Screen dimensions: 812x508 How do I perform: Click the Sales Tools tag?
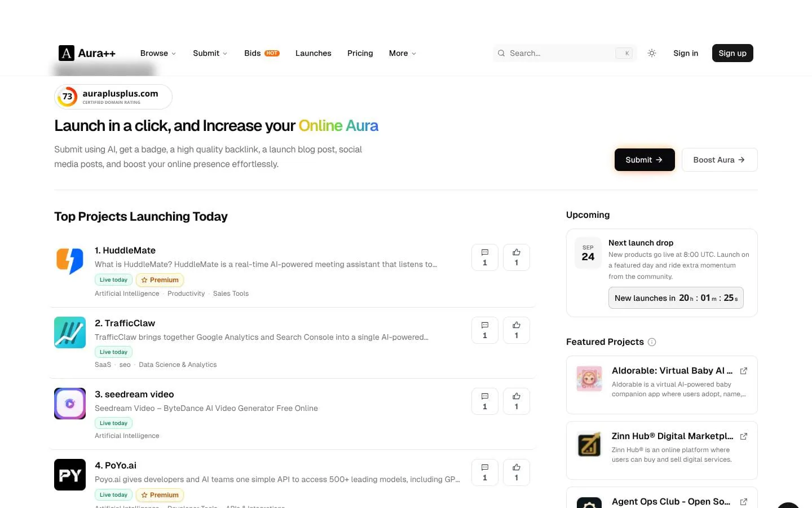coord(231,294)
